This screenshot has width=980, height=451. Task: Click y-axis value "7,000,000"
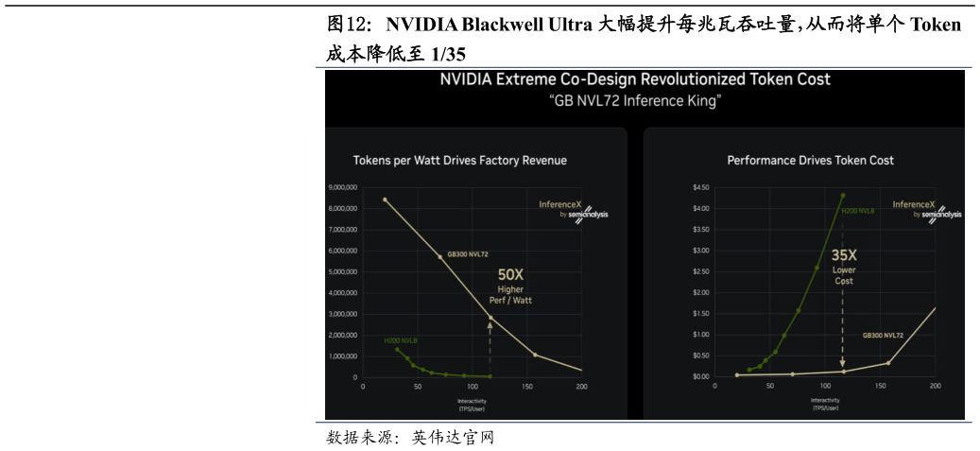click(342, 230)
